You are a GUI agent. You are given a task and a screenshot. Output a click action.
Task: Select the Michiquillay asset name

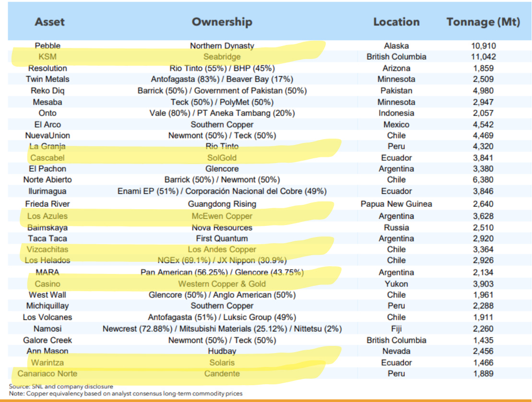pyautogui.click(x=47, y=306)
